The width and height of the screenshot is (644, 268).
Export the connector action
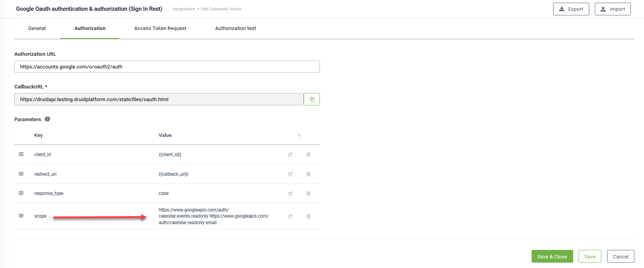[x=571, y=9]
